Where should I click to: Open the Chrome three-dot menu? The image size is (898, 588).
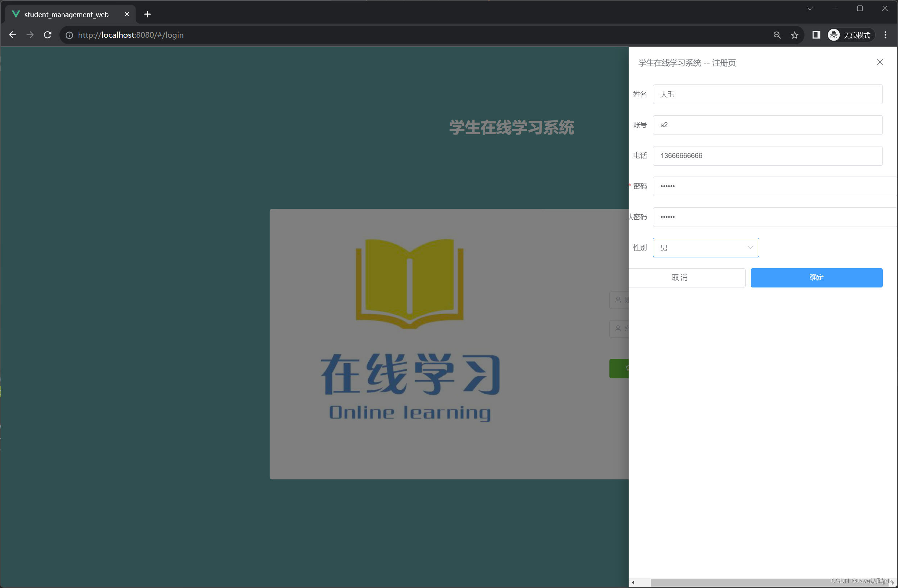(x=885, y=35)
